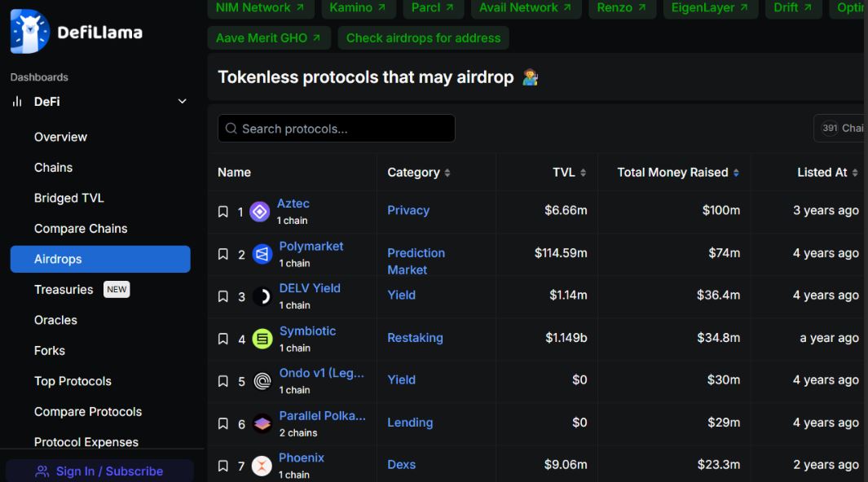Sort table by Category column arrows
Viewport: 868px width, 482px height.
coord(447,173)
